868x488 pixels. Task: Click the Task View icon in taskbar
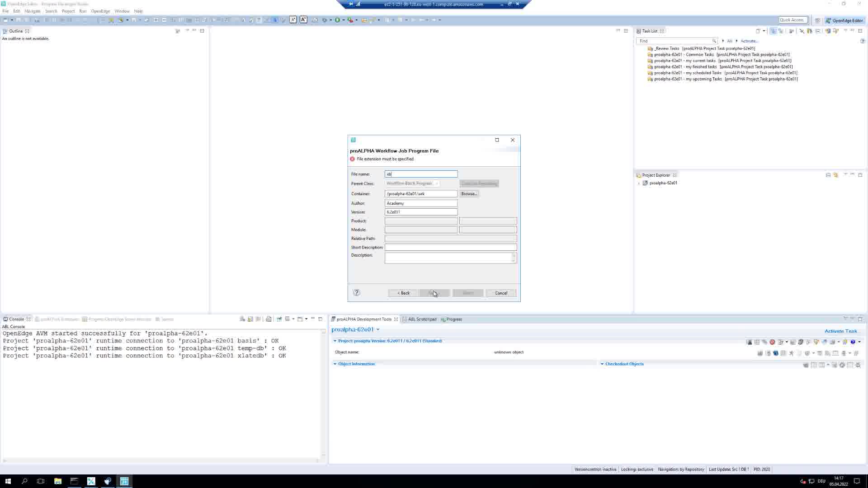pos(41,481)
